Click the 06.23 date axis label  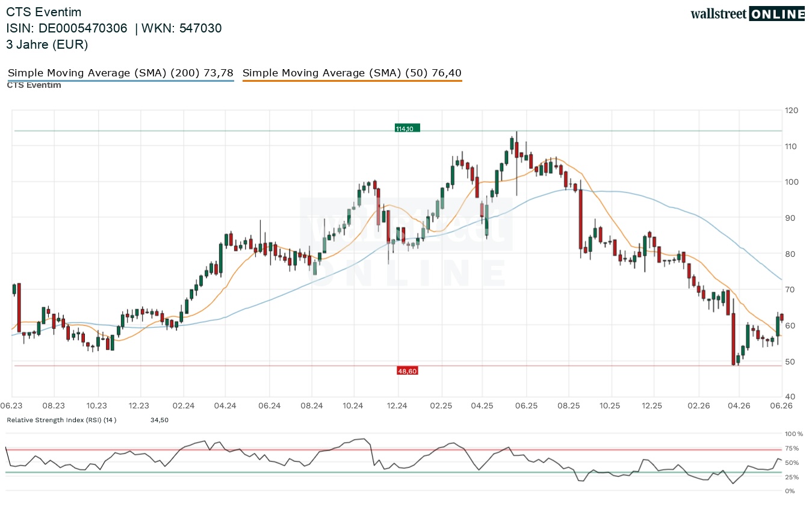click(11, 406)
